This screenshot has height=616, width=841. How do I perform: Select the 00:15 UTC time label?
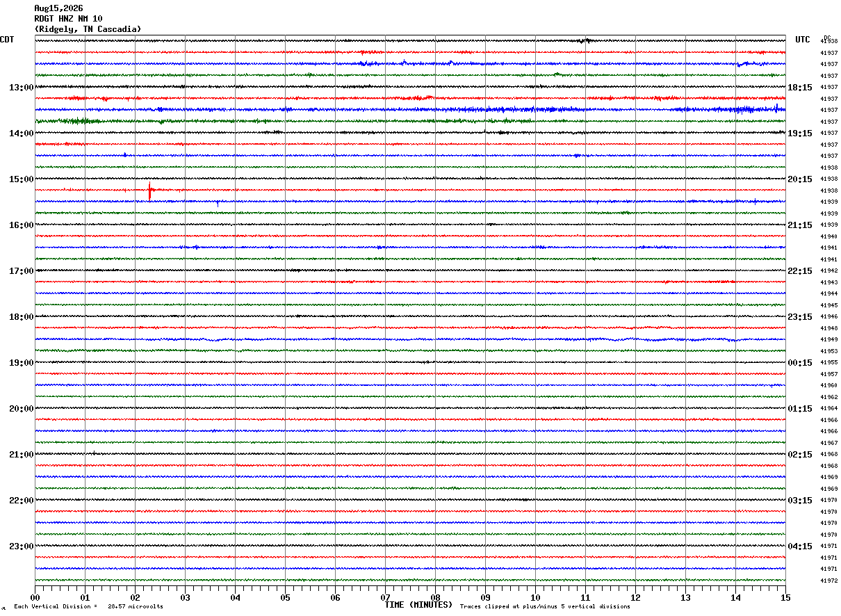(800, 363)
